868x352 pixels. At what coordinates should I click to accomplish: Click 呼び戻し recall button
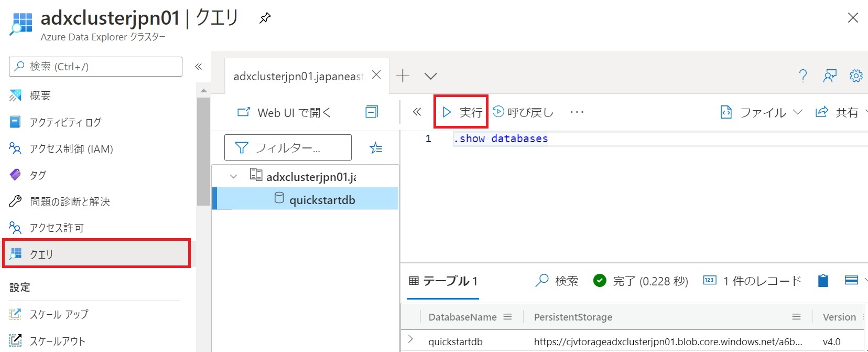(523, 112)
